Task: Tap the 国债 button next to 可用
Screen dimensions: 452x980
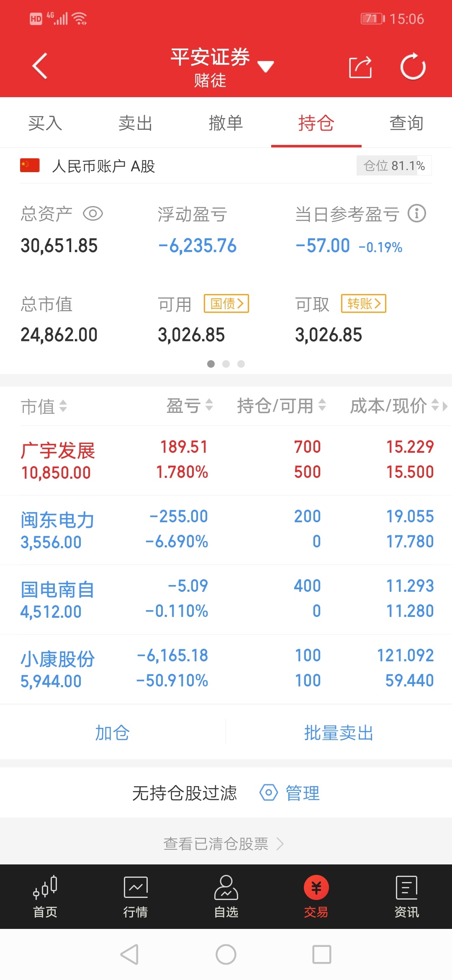Action: tap(226, 303)
